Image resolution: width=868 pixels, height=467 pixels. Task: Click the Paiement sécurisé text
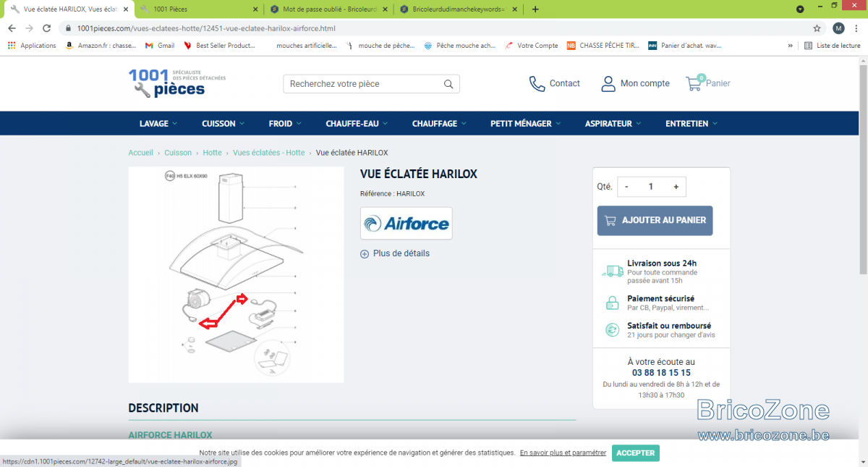click(x=660, y=298)
